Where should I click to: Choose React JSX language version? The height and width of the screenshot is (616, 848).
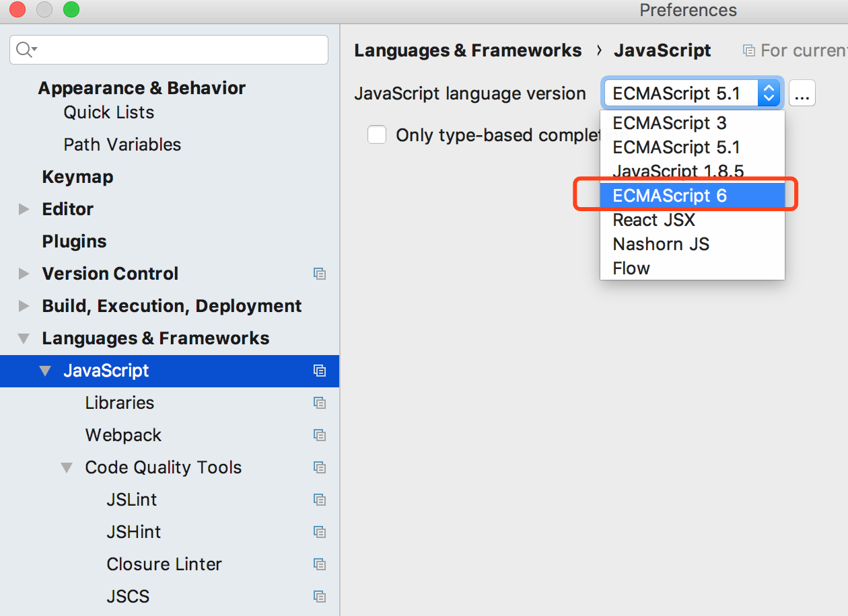(653, 220)
